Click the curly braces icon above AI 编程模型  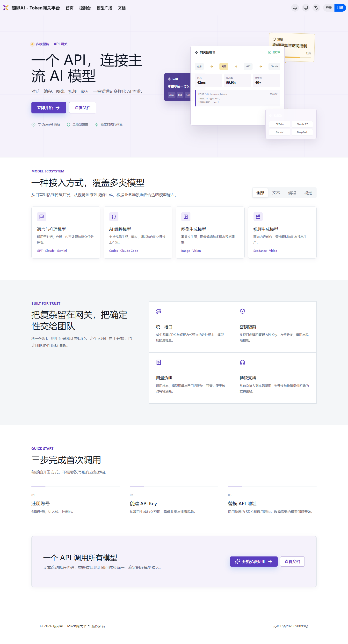(x=114, y=216)
